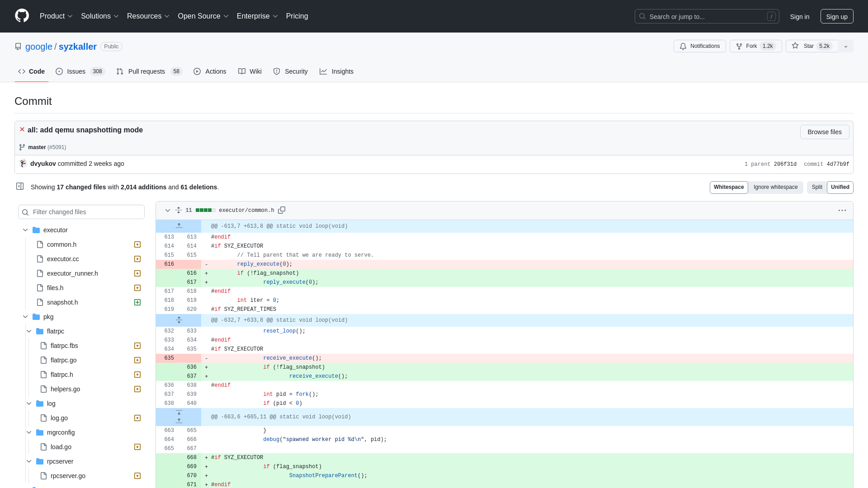This screenshot has height=488, width=868.
Task: Click the Browse files button
Action: tap(824, 132)
